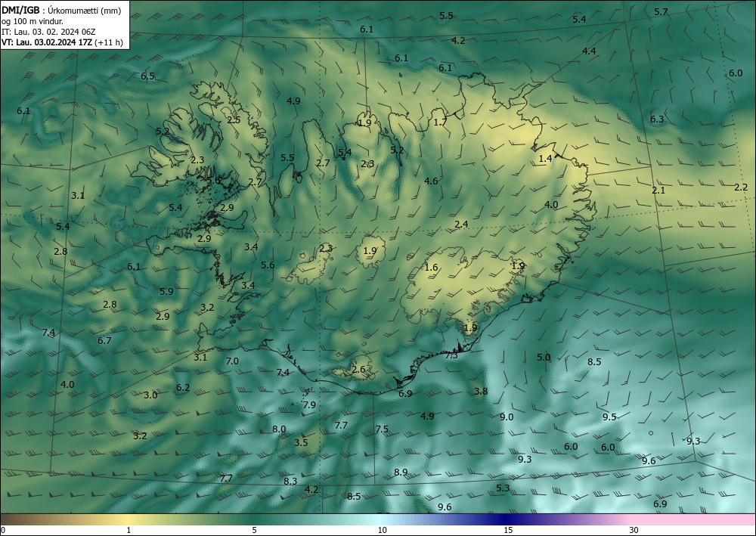The image size is (756, 536).
Task: Click the 6.7 value label
Action: click(104, 341)
